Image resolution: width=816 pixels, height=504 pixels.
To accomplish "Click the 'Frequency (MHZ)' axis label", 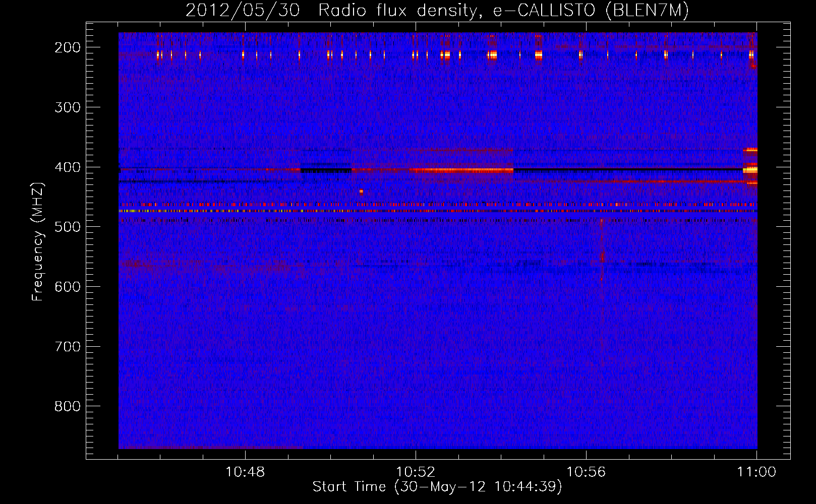I will (38, 241).
